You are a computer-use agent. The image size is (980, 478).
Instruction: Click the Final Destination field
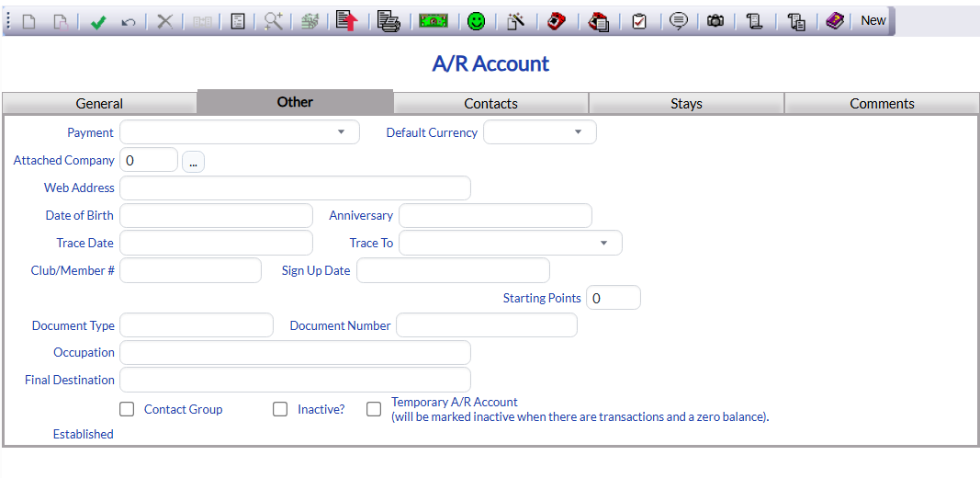[295, 380]
